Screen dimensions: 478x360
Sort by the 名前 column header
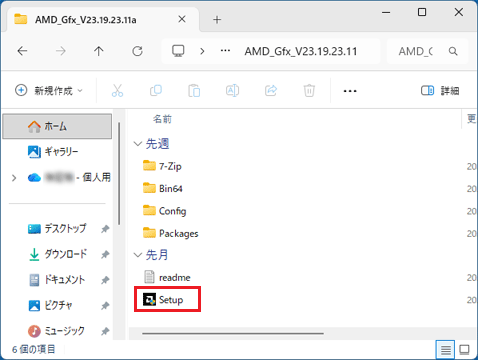pos(162,119)
